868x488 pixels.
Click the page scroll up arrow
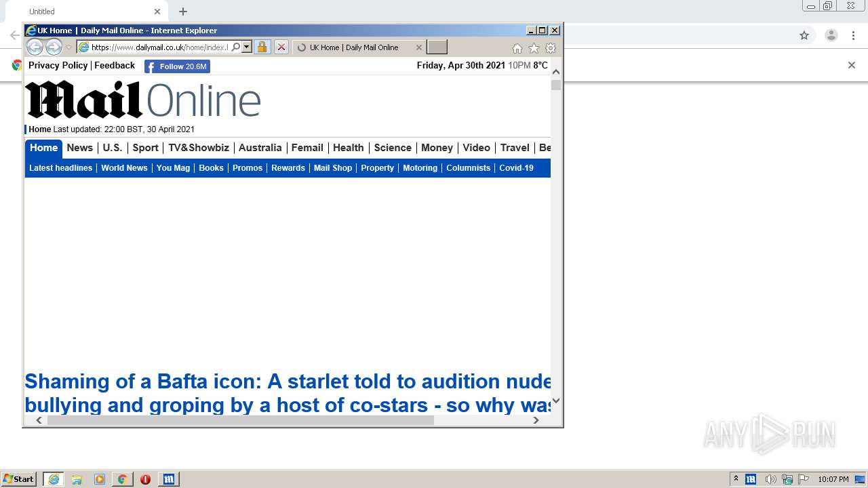click(556, 71)
